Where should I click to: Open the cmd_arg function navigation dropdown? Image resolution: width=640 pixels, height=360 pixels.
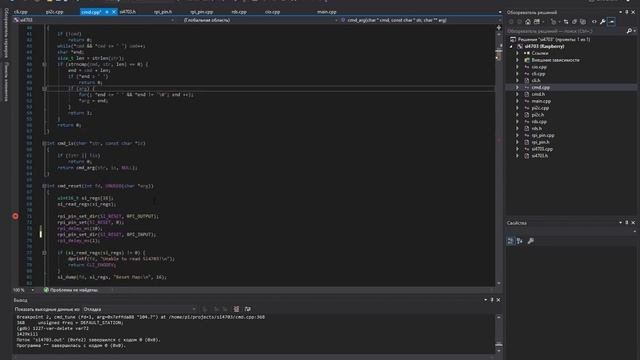click(x=420, y=20)
